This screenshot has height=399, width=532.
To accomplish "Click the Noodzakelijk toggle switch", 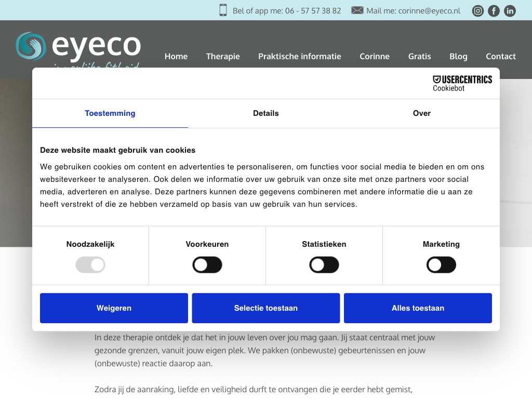I will pos(90,265).
